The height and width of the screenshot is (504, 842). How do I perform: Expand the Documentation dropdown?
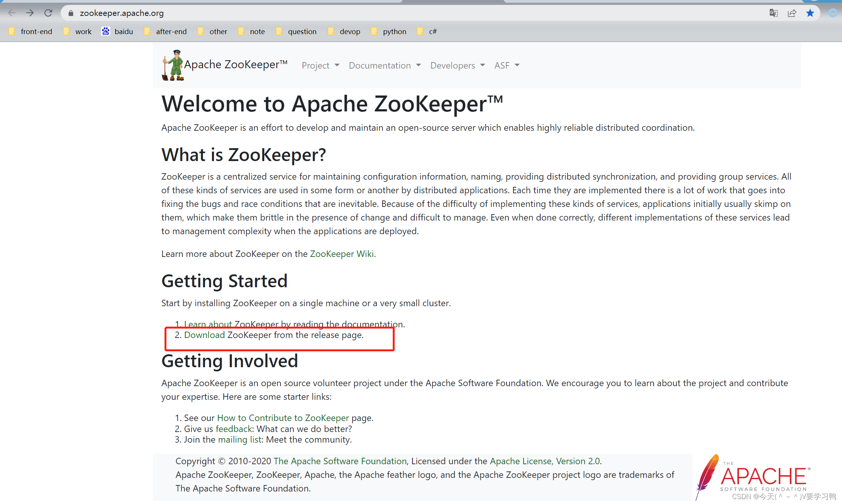tap(384, 65)
